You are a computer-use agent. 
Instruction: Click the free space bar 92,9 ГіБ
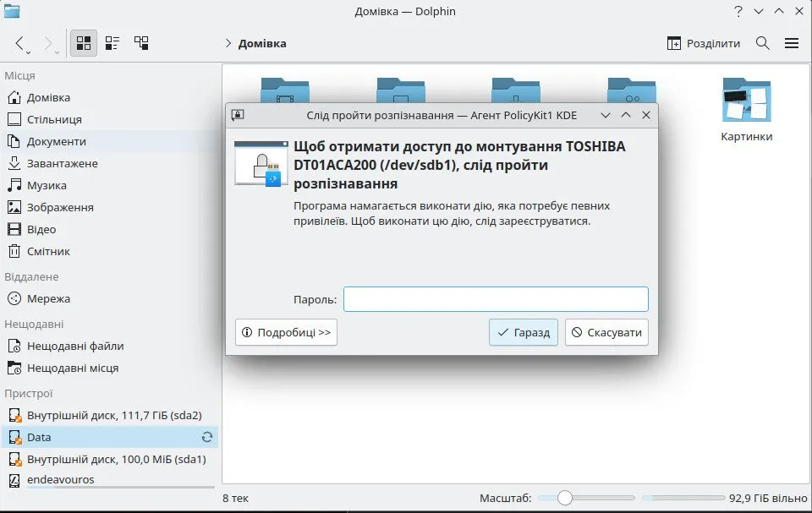click(683, 498)
